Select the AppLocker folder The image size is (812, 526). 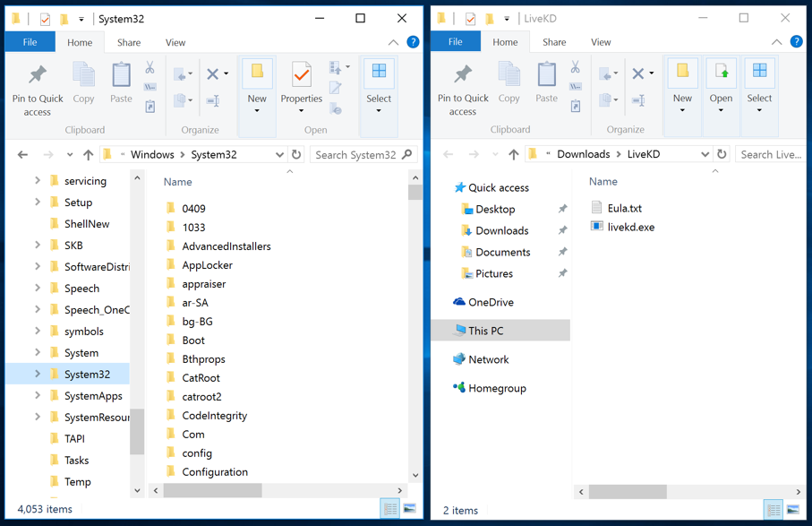(200, 265)
